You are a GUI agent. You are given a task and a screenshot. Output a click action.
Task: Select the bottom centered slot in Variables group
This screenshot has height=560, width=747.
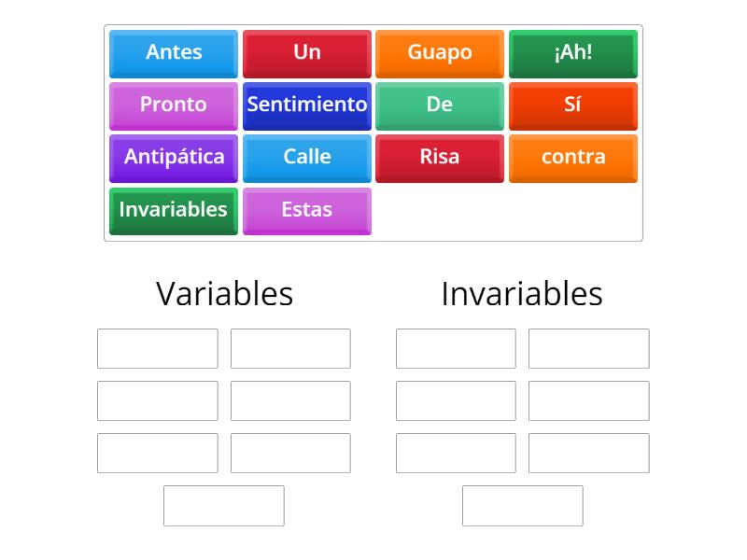click(224, 505)
